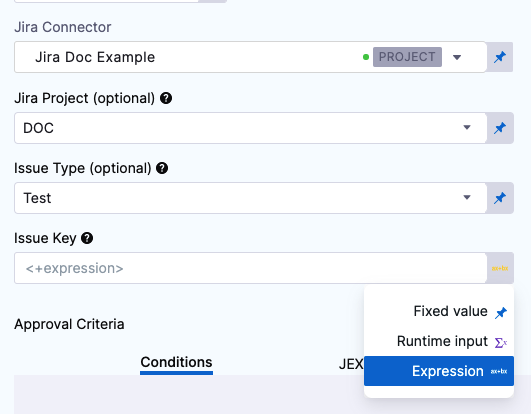Click the green connector status dot
The width and height of the screenshot is (531, 414).
coord(366,57)
